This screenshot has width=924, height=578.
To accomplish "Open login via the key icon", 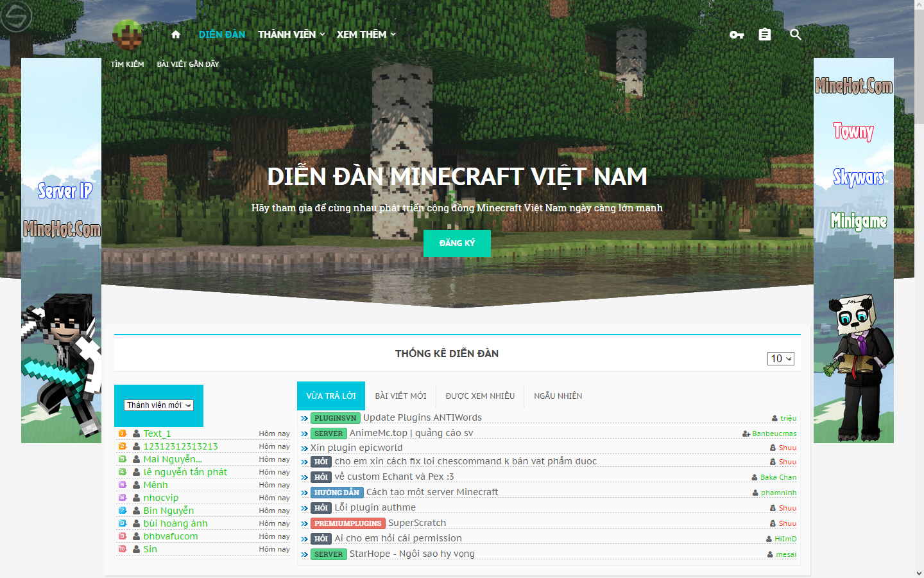I will click(737, 35).
